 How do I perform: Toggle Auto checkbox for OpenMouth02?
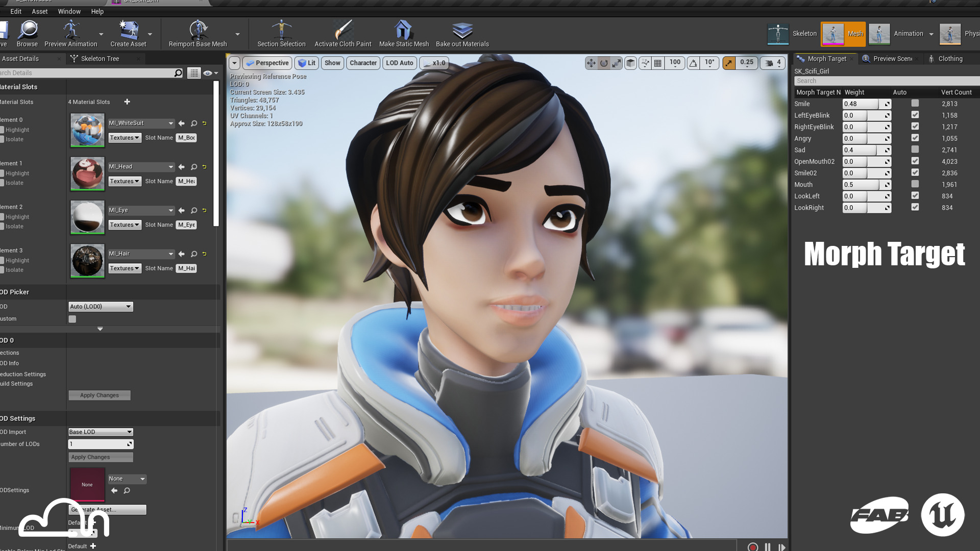pos(915,161)
